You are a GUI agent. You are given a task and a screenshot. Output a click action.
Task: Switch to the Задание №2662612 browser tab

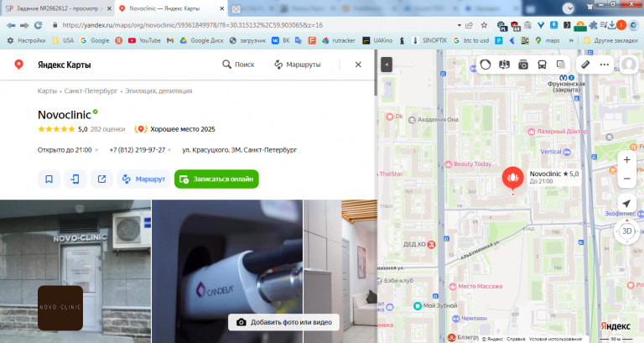coord(58,8)
